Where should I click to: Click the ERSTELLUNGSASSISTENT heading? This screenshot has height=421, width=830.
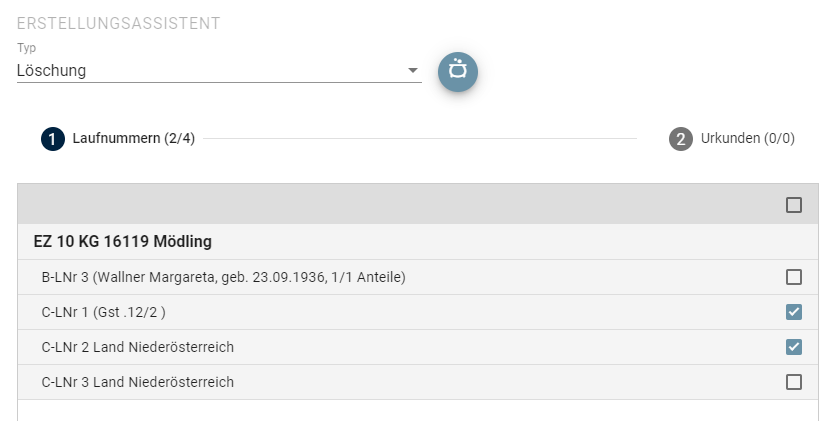tap(119, 23)
